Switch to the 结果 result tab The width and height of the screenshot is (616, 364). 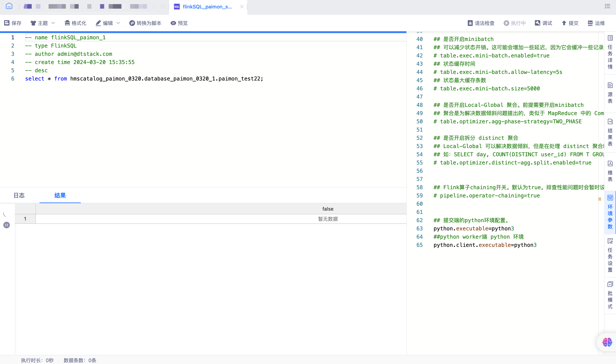60,196
